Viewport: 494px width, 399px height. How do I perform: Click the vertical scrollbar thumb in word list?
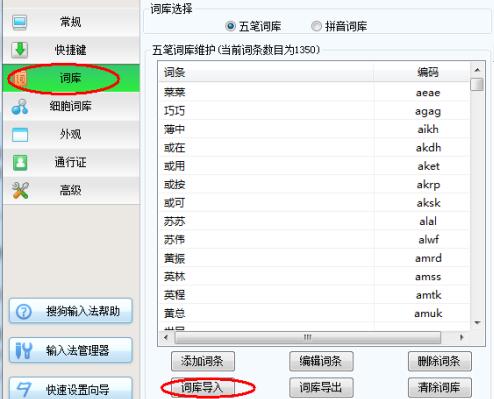pos(477,84)
